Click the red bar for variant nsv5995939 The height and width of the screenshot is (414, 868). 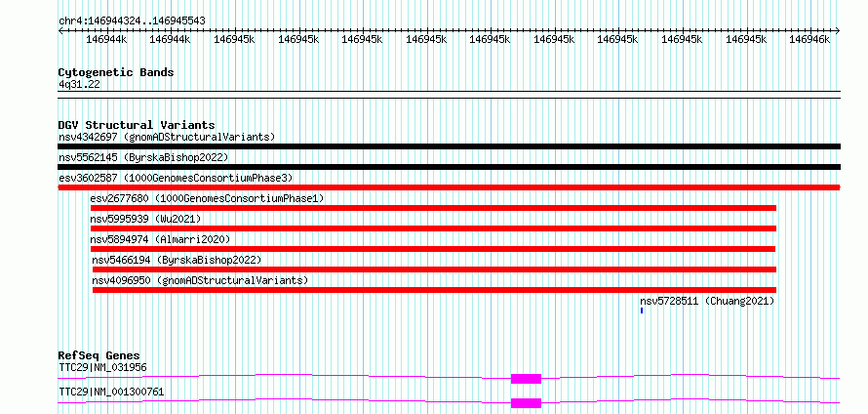pos(433,228)
